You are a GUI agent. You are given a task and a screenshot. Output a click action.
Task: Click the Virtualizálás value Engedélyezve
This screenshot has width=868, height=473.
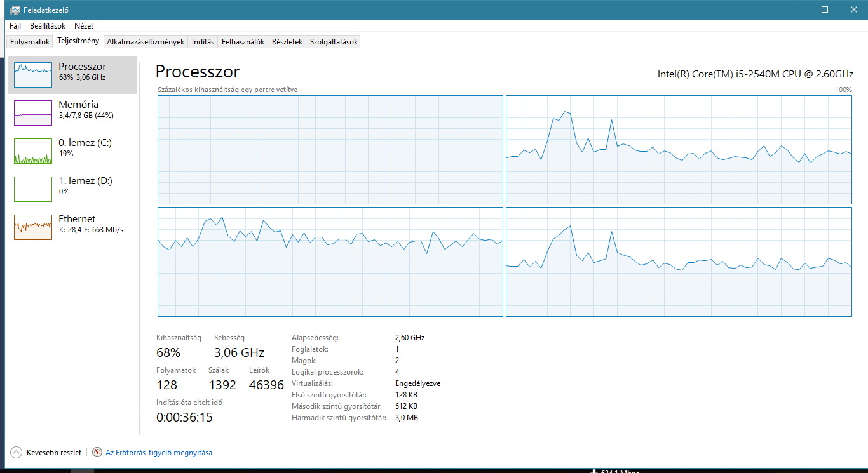point(417,383)
